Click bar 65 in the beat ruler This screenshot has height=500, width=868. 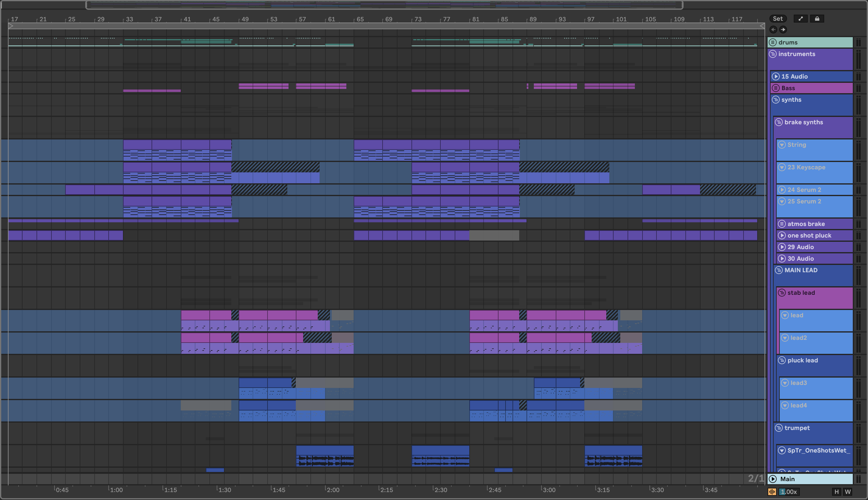(x=359, y=19)
